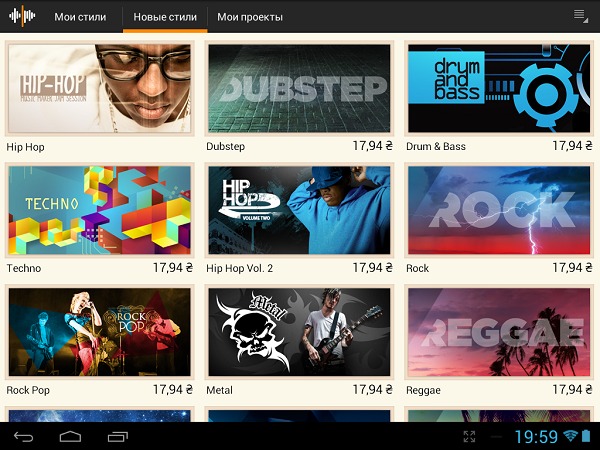Buy Techno for 17,94 ₴
Image resolution: width=600 pixels, height=450 pixels.
[173, 267]
